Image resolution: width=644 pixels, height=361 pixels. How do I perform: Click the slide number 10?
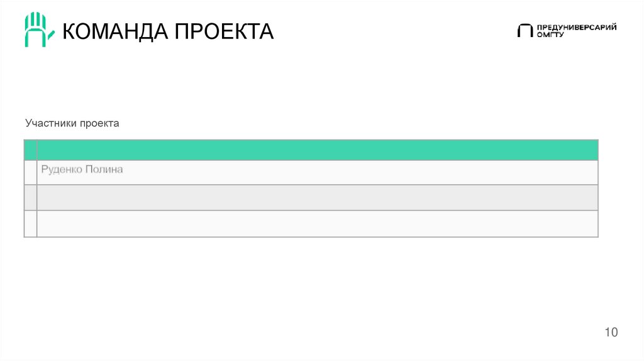611,332
